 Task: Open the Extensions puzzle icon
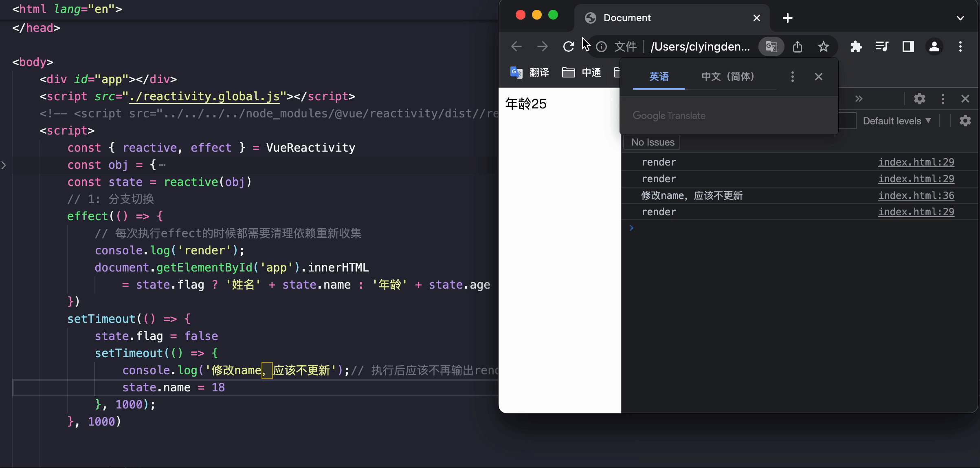pyautogui.click(x=856, y=46)
